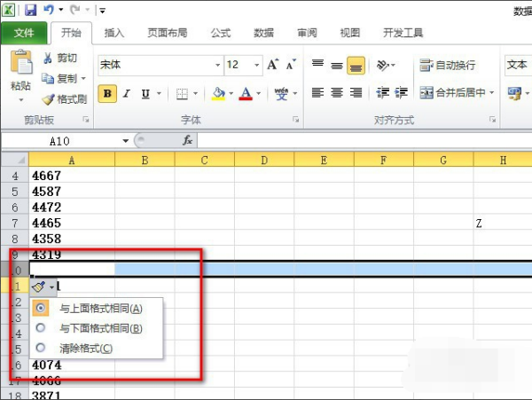The height and width of the screenshot is (400, 532).
Task: Open the font name 宋体 dropdown
Action: click(x=218, y=65)
